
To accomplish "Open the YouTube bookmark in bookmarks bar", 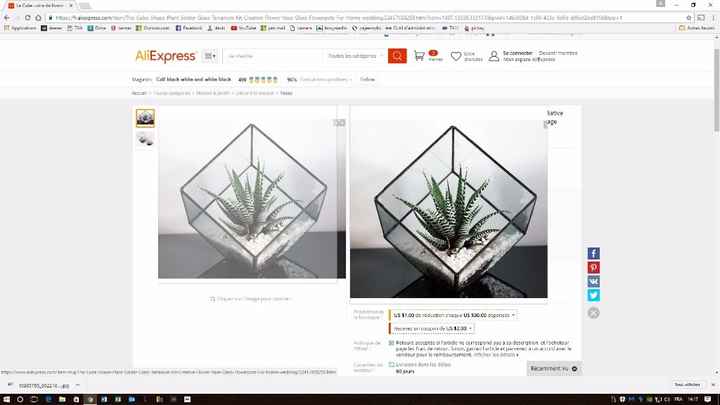I will tap(244, 28).
